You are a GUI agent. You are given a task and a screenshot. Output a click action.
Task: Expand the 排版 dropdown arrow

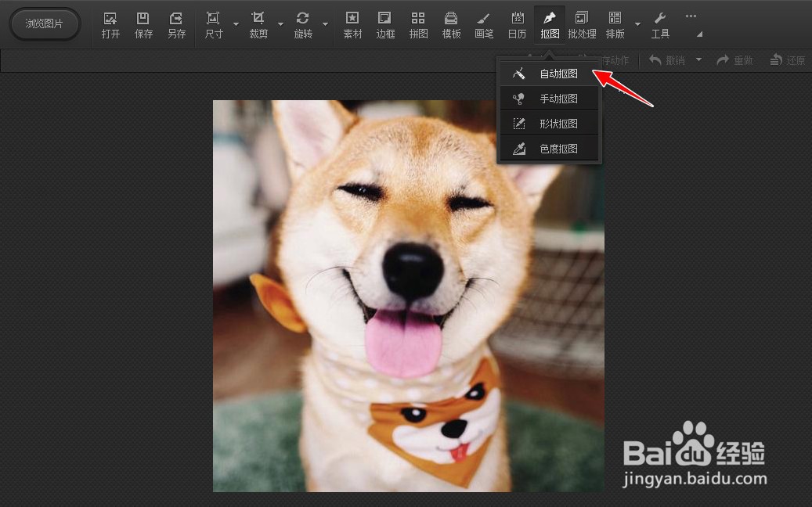pos(638,24)
